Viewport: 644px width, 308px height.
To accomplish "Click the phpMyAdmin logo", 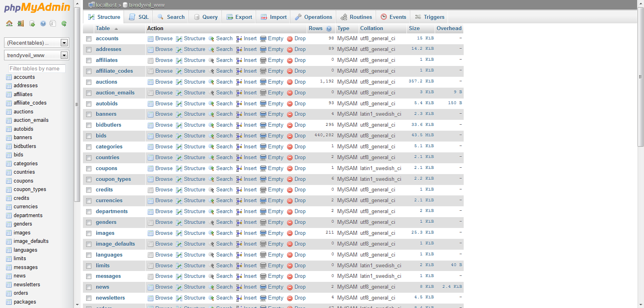I will click(x=37, y=8).
